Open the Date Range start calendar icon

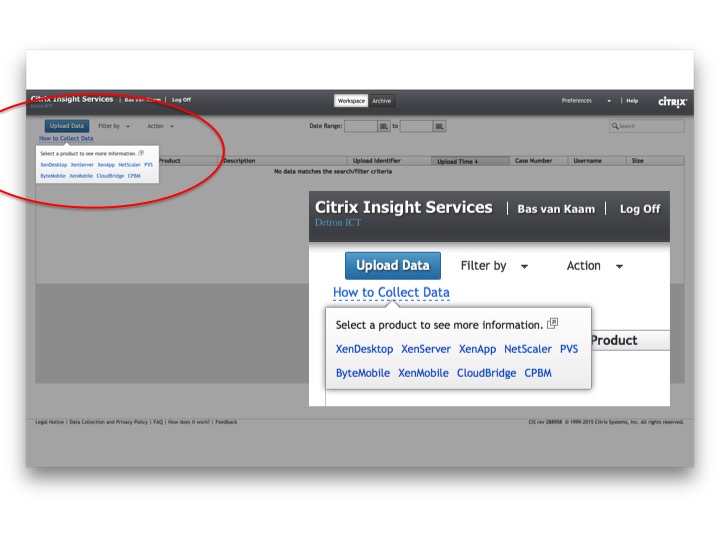click(x=383, y=126)
